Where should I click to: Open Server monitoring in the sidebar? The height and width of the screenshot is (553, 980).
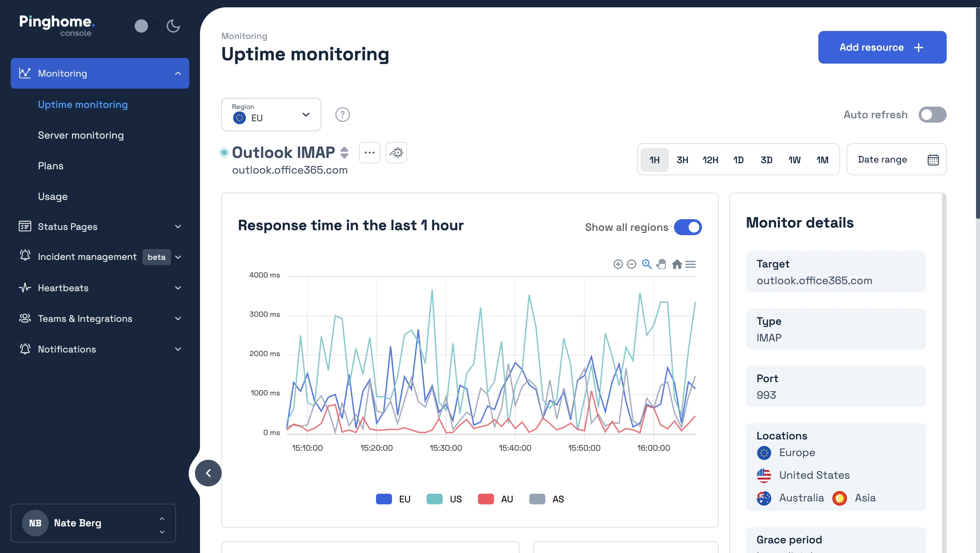81,135
